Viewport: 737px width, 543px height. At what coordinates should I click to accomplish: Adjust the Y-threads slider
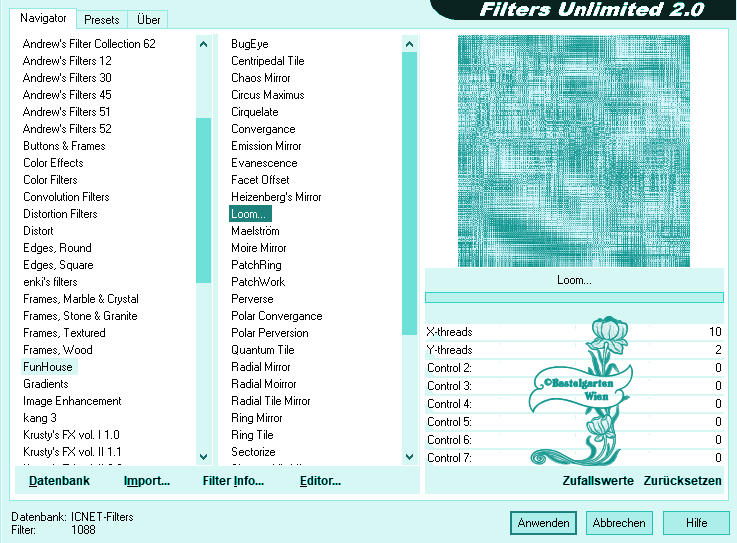pos(574,350)
